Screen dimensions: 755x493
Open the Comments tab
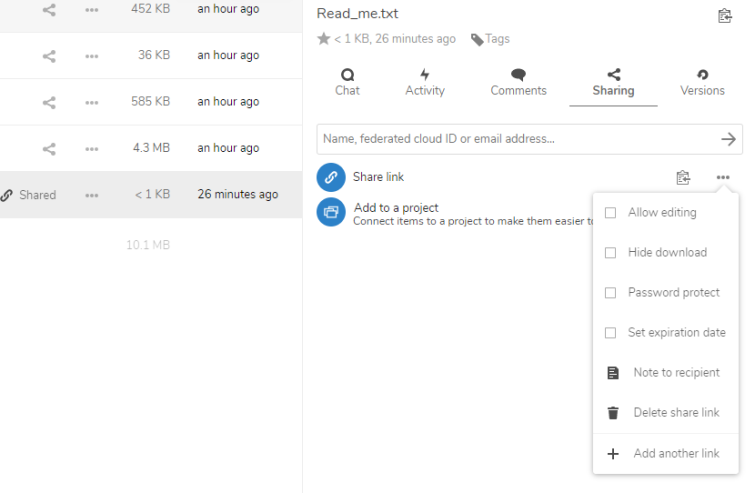point(518,83)
